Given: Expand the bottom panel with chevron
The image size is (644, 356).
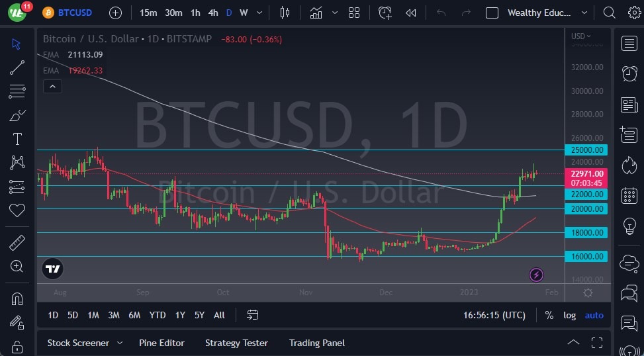Looking at the screenshot, I should tap(573, 343).
